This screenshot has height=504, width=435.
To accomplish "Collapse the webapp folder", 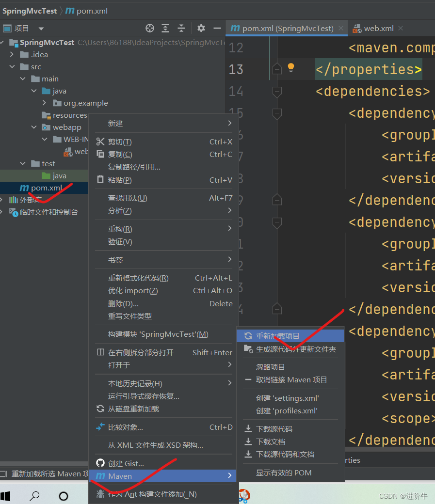I will 34,127.
